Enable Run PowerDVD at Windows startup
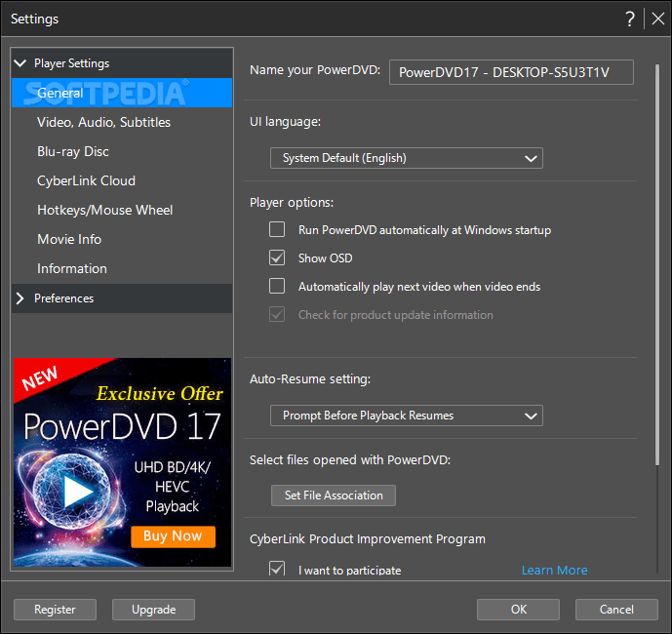The height and width of the screenshot is (634, 672). (x=277, y=230)
